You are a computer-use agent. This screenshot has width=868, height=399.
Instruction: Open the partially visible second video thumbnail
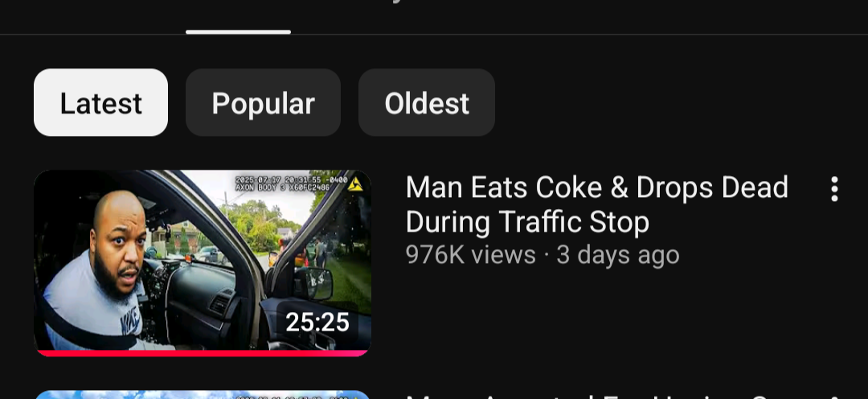point(203,394)
